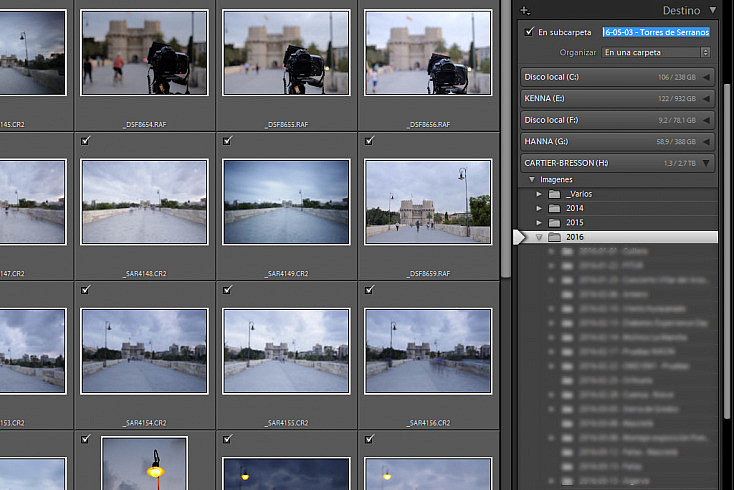Uncheck import checkbox for _SAR4156.CR2

point(369,290)
